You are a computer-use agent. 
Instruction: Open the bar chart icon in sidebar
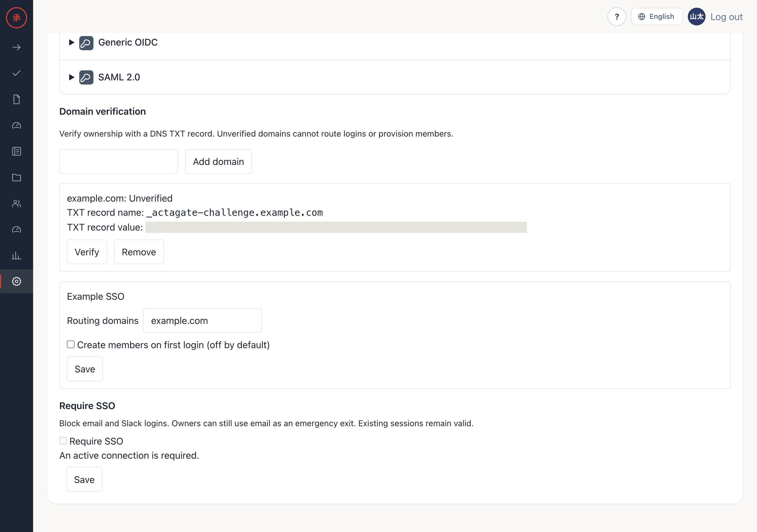(17, 255)
